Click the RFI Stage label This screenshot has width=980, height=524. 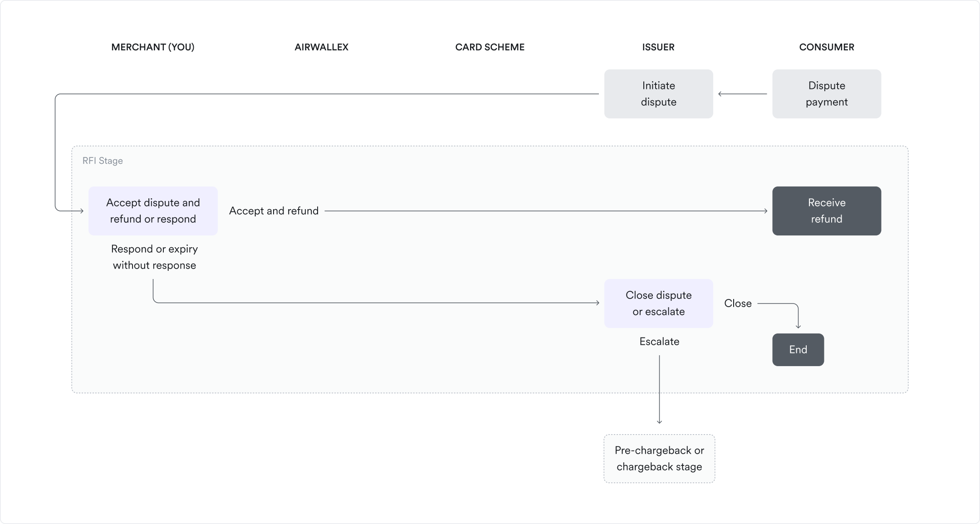coord(103,161)
